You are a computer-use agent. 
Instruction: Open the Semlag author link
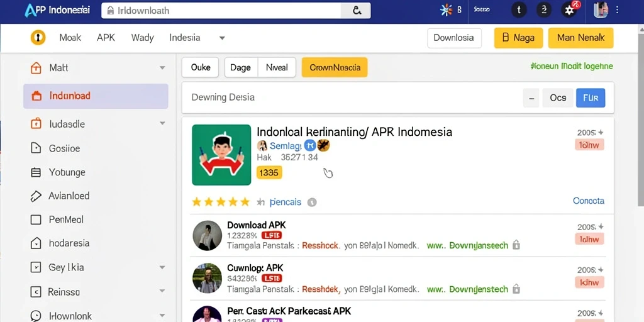tap(286, 145)
